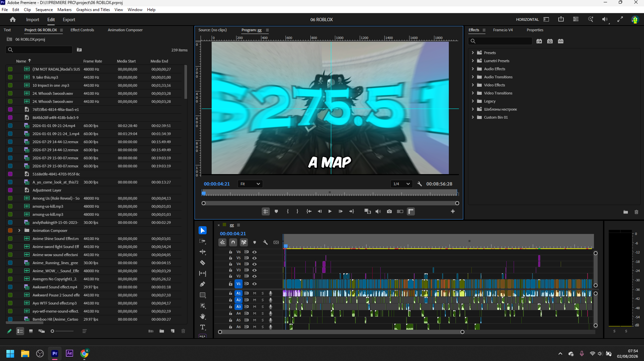Create a new bin in the Project panel

pos(162,331)
